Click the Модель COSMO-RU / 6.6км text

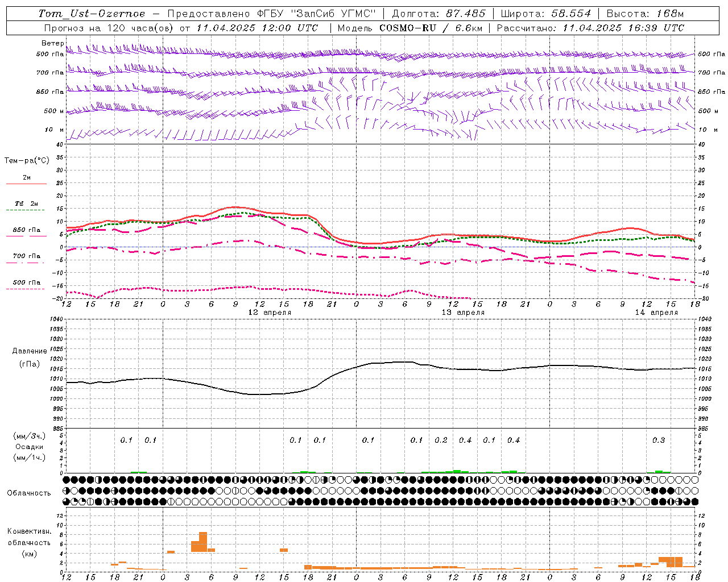(409, 28)
